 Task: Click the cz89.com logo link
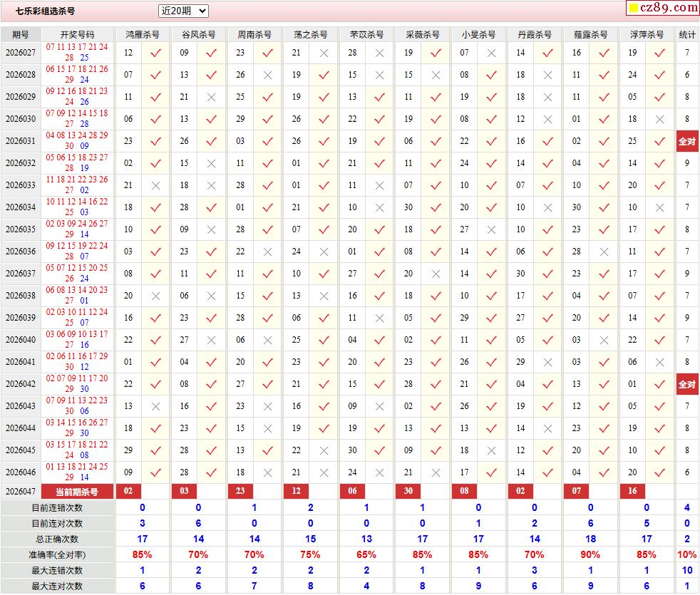click(x=662, y=8)
